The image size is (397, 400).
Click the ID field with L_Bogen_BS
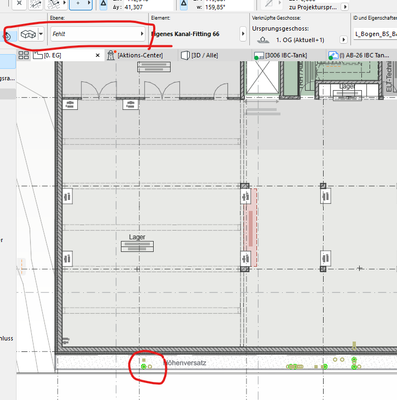375,34
